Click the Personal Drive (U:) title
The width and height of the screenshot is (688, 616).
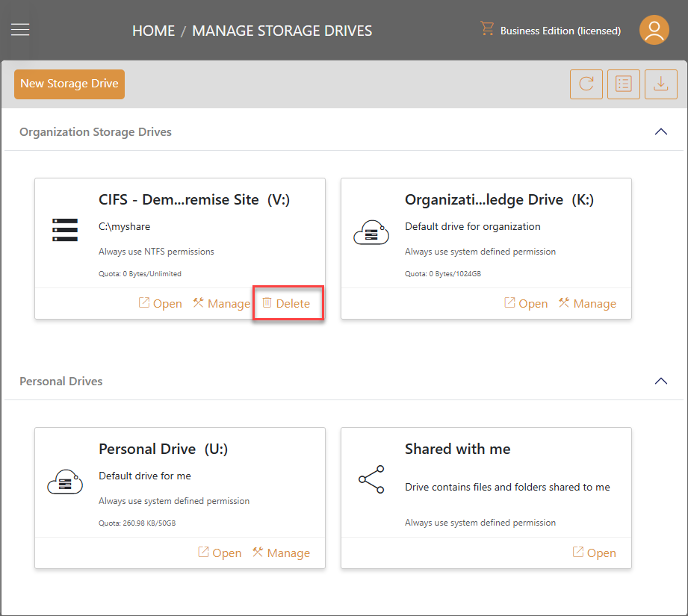tap(164, 449)
